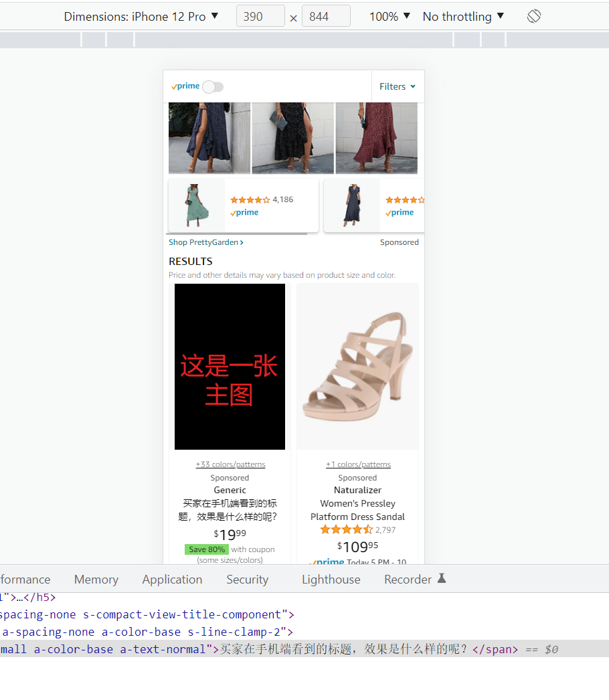
Task: Click the black dress banner image
Action: (293, 138)
